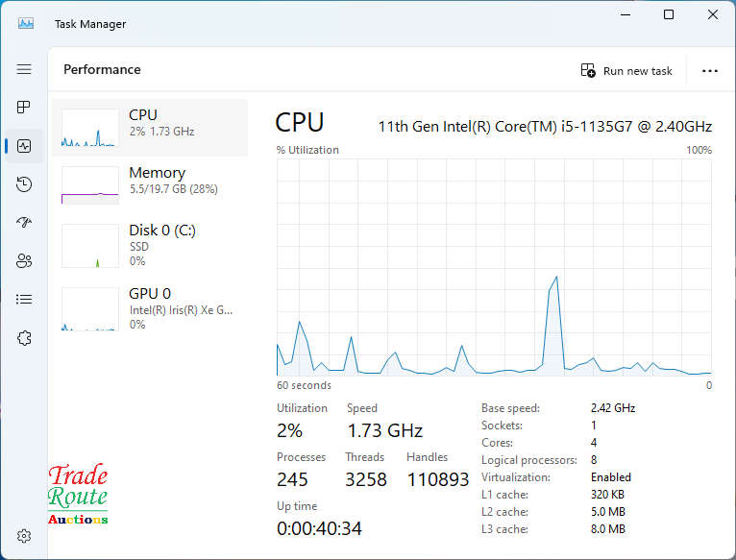Maximize the Task Manager window

669,15
